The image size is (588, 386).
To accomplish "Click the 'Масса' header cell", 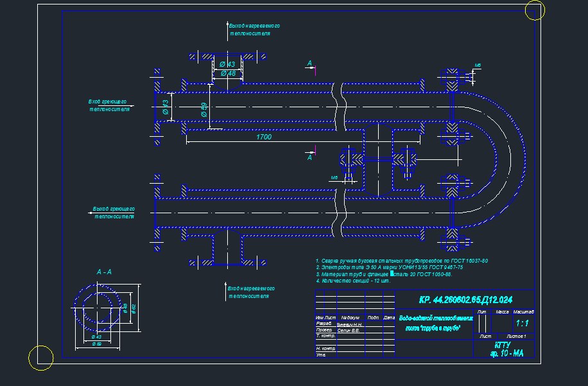I will (502, 311).
